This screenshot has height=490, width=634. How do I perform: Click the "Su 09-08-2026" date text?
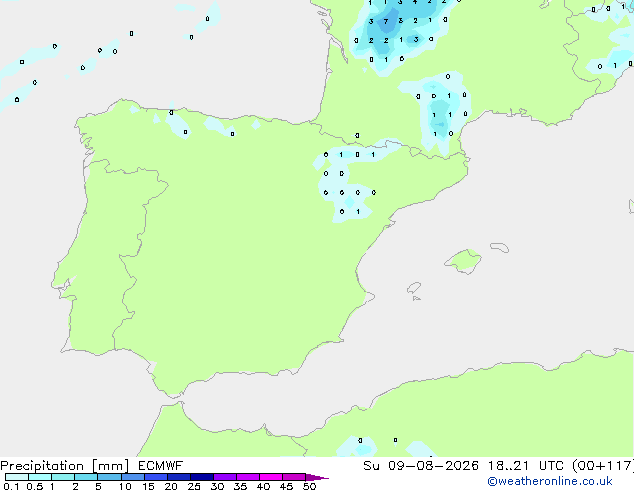pyautogui.click(x=421, y=466)
